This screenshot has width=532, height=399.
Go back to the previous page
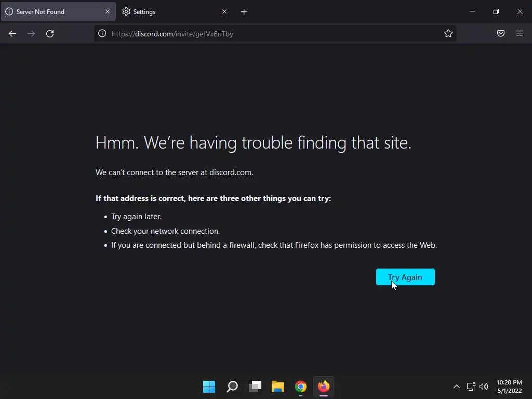click(12, 34)
